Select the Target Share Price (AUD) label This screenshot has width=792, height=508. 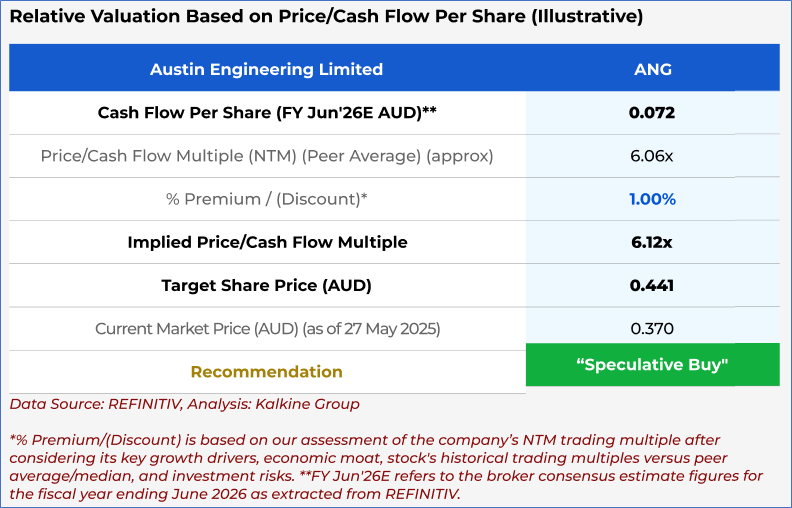point(266,285)
